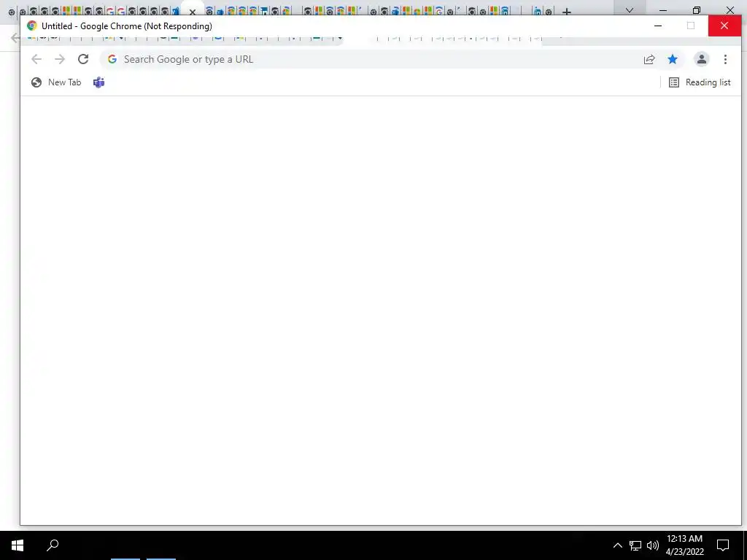Open the three-dot Chrome menu
Screen dimensions: 747x560
[725, 59]
